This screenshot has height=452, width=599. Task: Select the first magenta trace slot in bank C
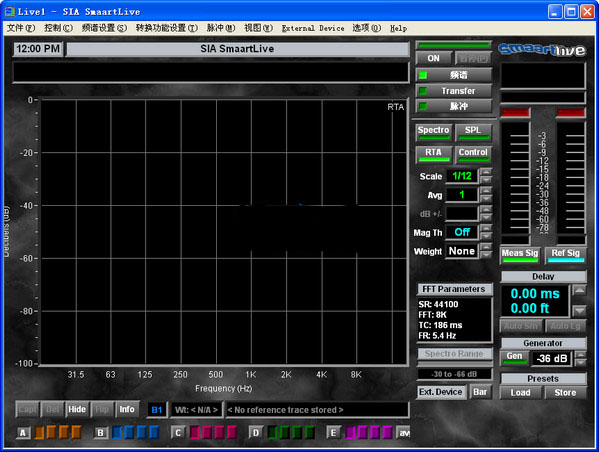[x=194, y=433]
